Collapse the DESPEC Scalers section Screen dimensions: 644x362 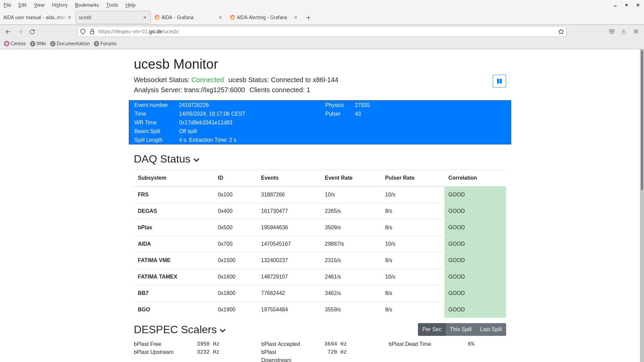[222, 330]
